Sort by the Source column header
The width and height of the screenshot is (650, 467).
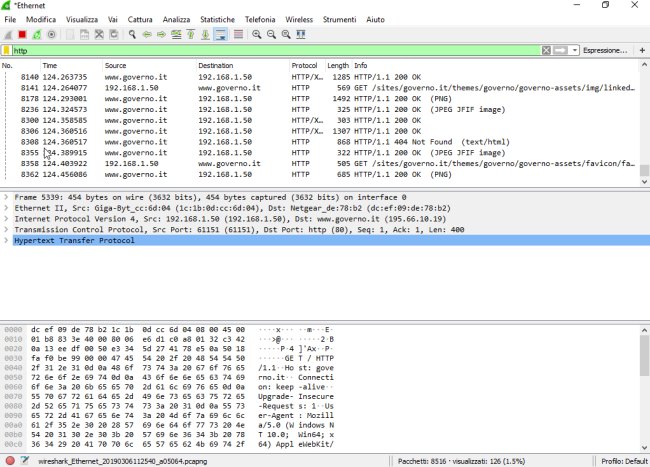coord(149,65)
